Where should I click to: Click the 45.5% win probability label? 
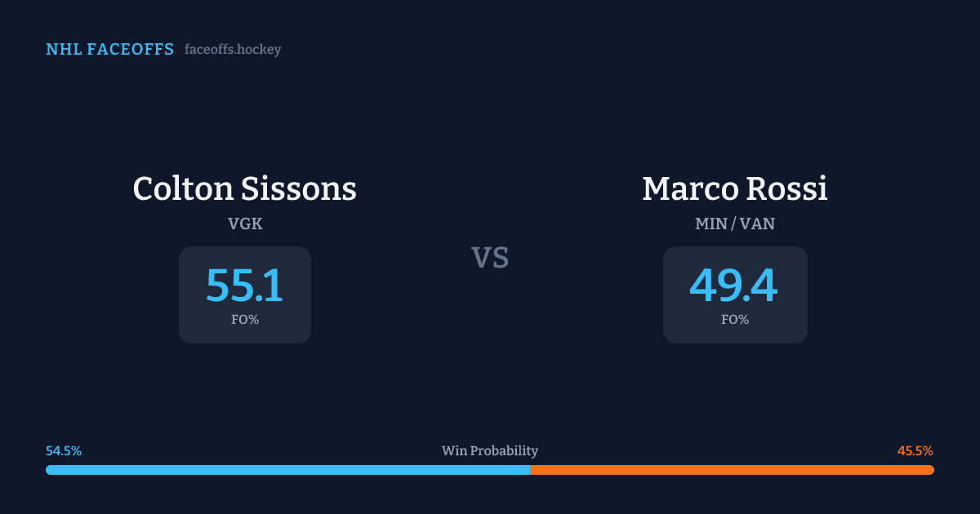coord(915,451)
